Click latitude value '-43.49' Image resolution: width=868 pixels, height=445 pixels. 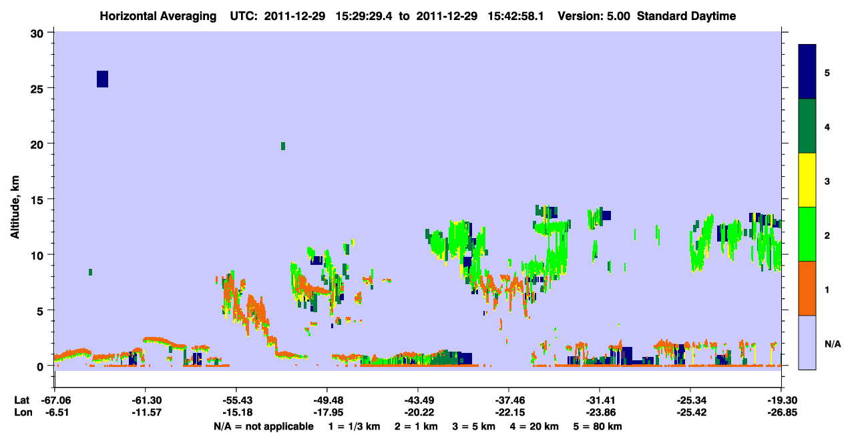pyautogui.click(x=418, y=400)
